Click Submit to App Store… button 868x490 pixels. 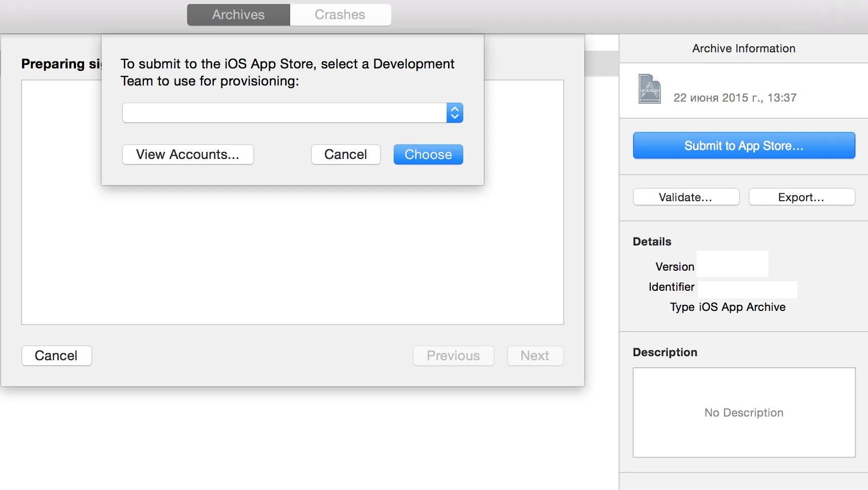(744, 145)
